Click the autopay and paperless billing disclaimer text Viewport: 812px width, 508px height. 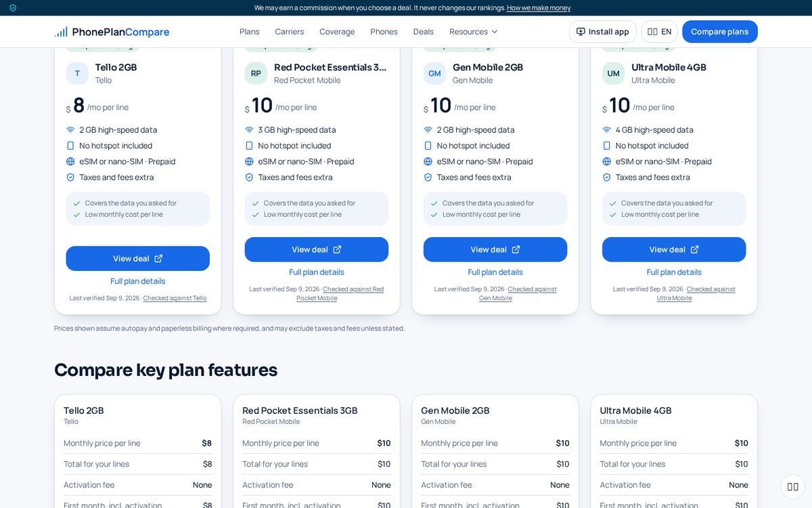(x=229, y=329)
